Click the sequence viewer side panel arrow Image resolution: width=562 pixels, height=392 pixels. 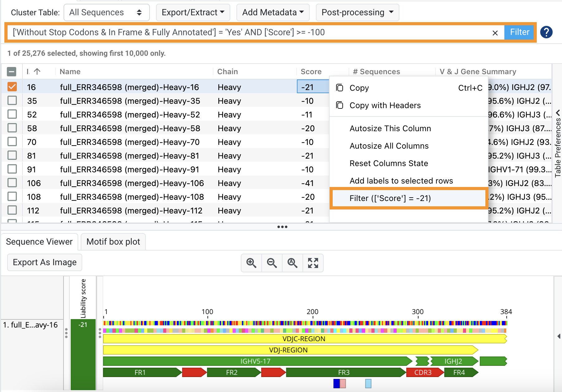[559, 337]
